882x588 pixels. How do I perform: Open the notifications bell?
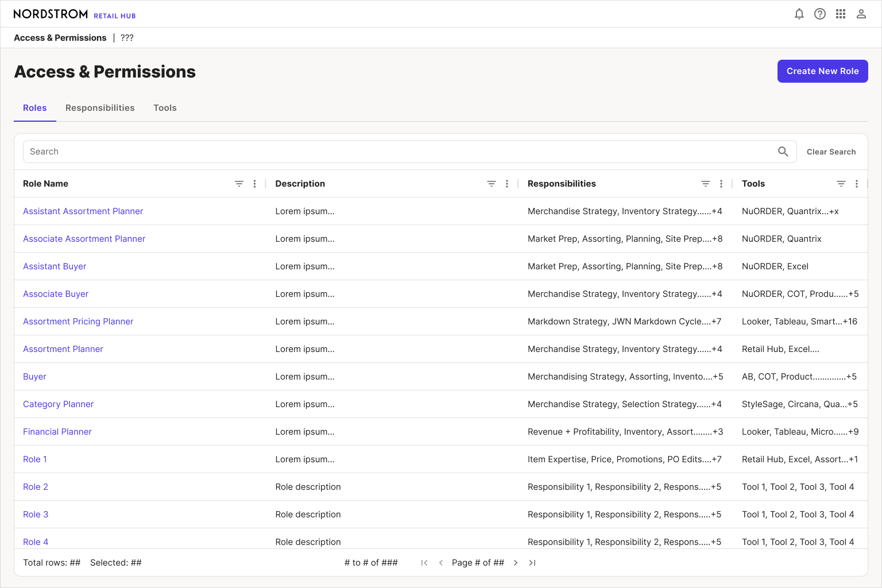pyautogui.click(x=799, y=14)
